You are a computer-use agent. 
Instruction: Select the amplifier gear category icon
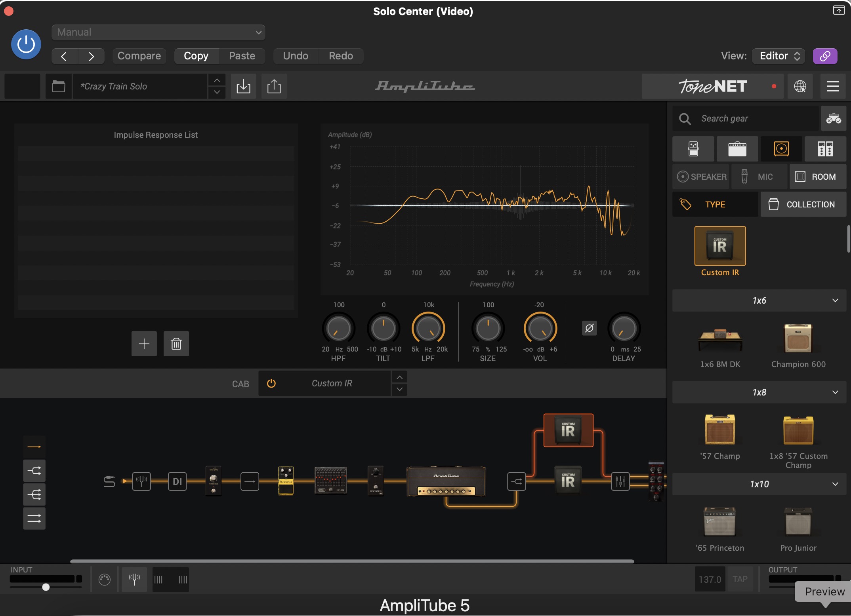737,149
